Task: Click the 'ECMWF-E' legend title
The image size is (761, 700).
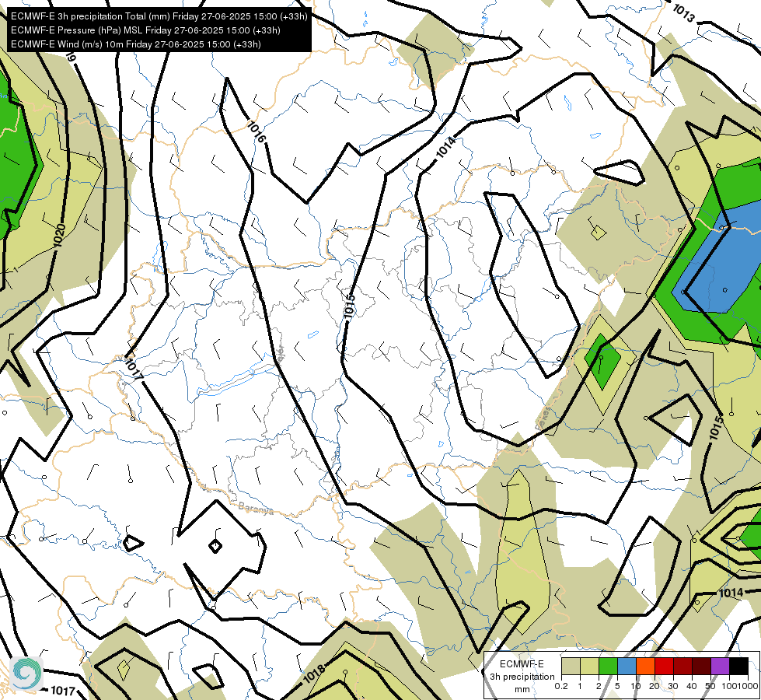Action: (522, 664)
